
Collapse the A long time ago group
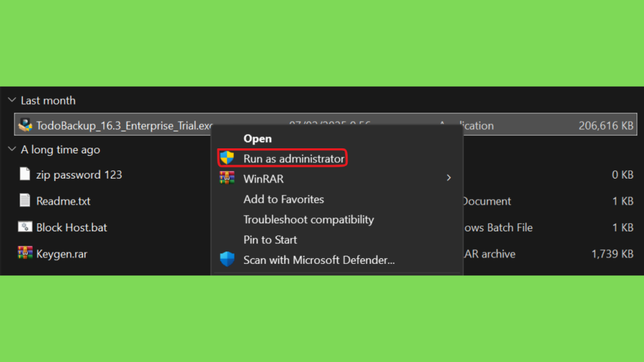(x=12, y=149)
